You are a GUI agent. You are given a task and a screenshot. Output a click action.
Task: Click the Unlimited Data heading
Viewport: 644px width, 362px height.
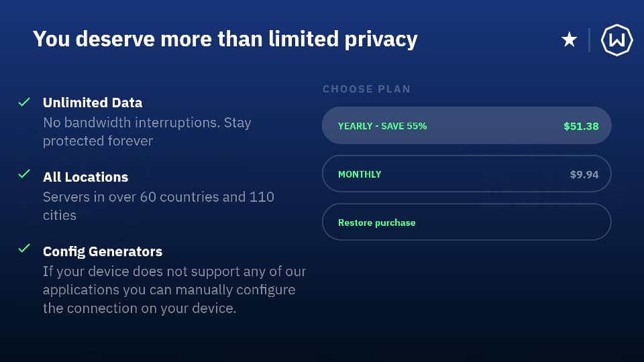[x=93, y=103]
